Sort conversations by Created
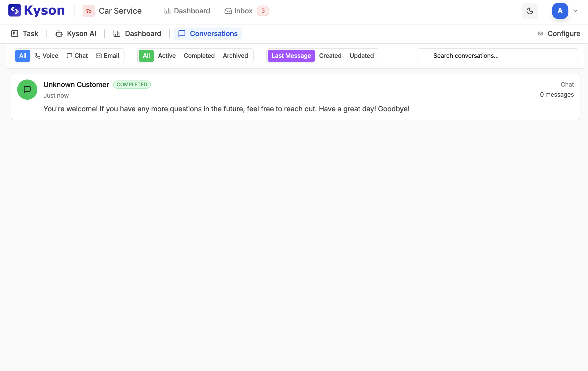This screenshot has height=371, width=588. tap(330, 56)
